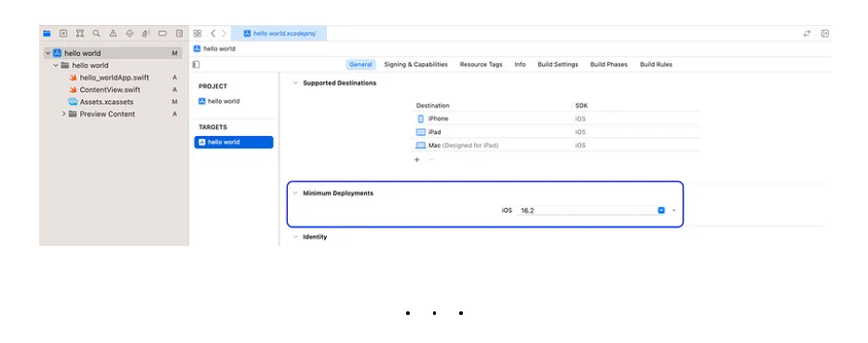Open the Signing & Capabilities tab
The width and height of the screenshot is (868, 343).
[415, 64]
